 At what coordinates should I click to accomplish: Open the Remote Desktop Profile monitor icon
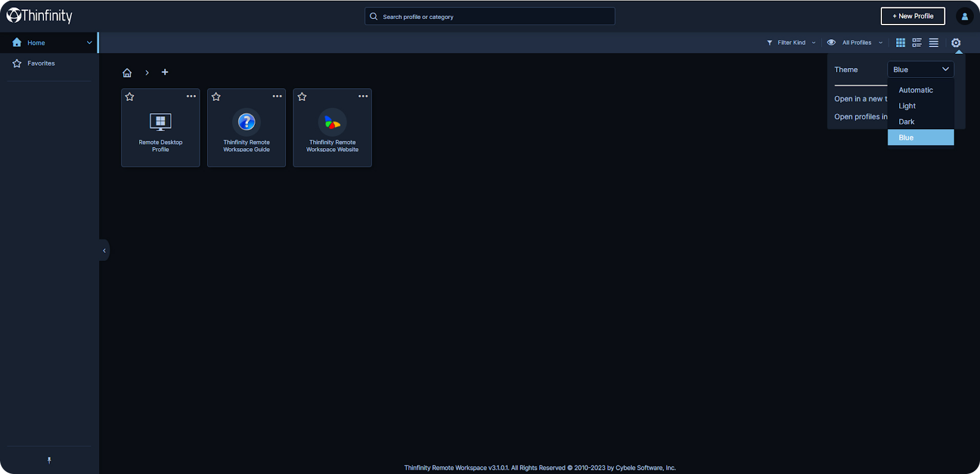point(160,122)
